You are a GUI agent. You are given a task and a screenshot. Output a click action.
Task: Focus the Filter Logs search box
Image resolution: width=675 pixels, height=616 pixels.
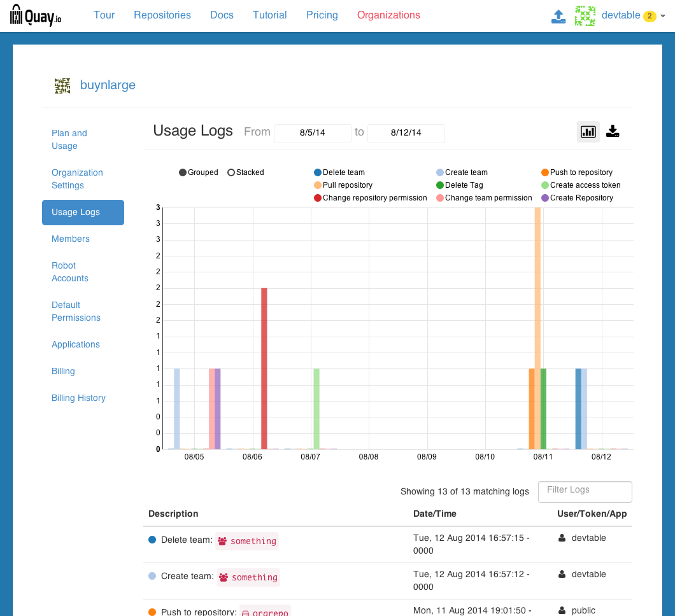[585, 491]
